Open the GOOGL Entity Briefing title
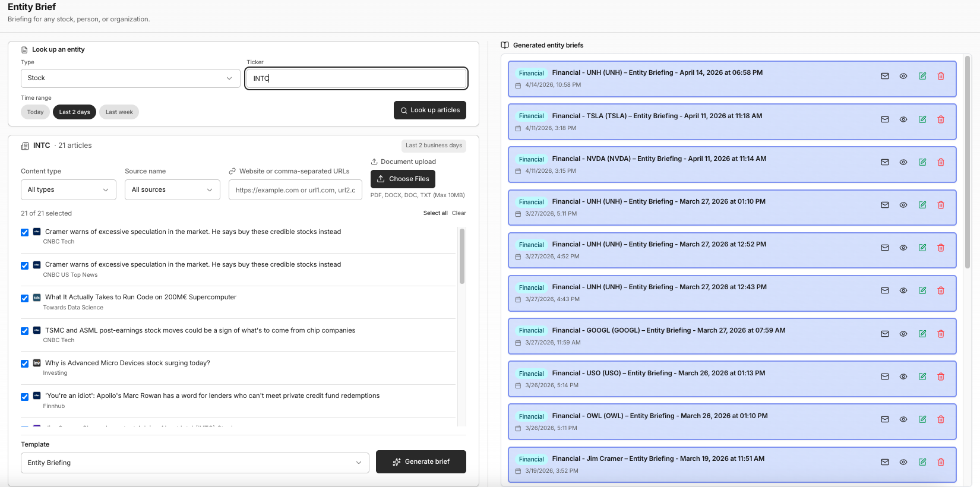Viewport: 980px width, 487px height. (x=669, y=330)
